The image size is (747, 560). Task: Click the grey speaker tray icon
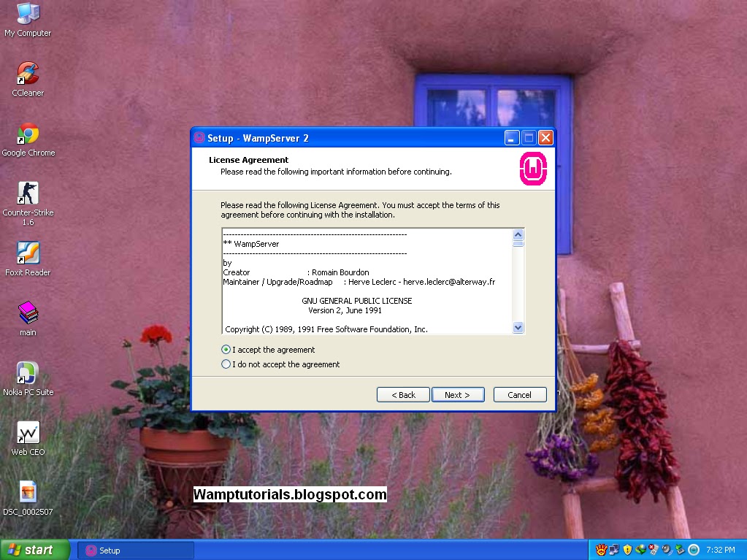coord(667,550)
